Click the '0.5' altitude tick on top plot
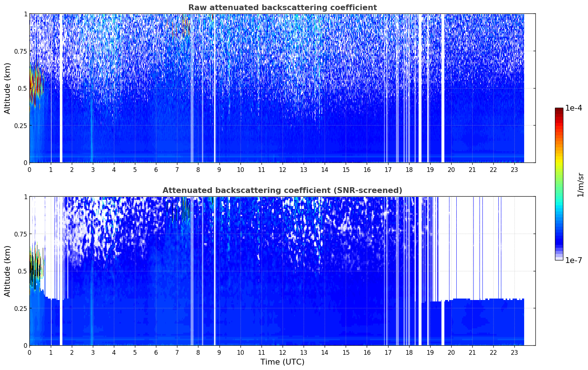Screen dimensions: 588x370 (x=22, y=88)
